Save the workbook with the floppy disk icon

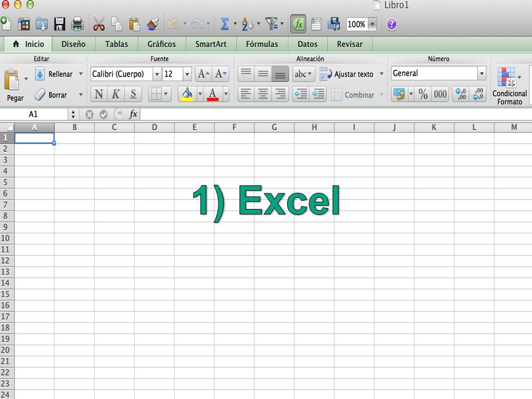[x=60, y=24]
